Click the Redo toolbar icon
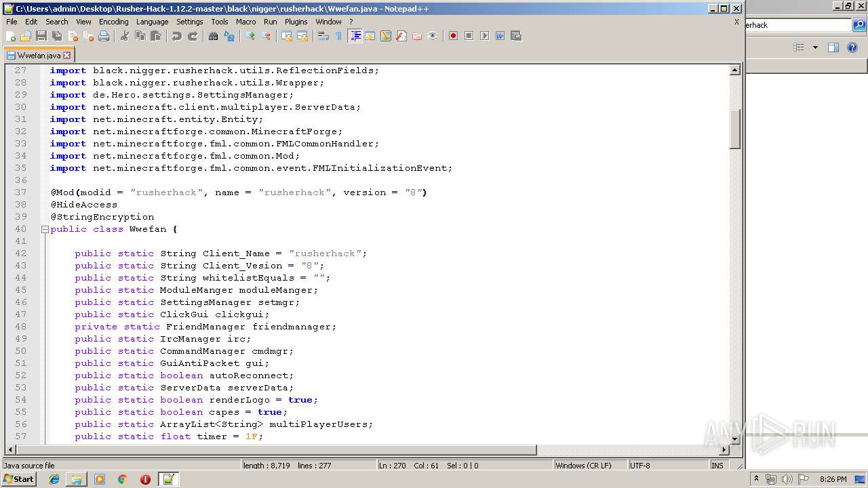 193,36
